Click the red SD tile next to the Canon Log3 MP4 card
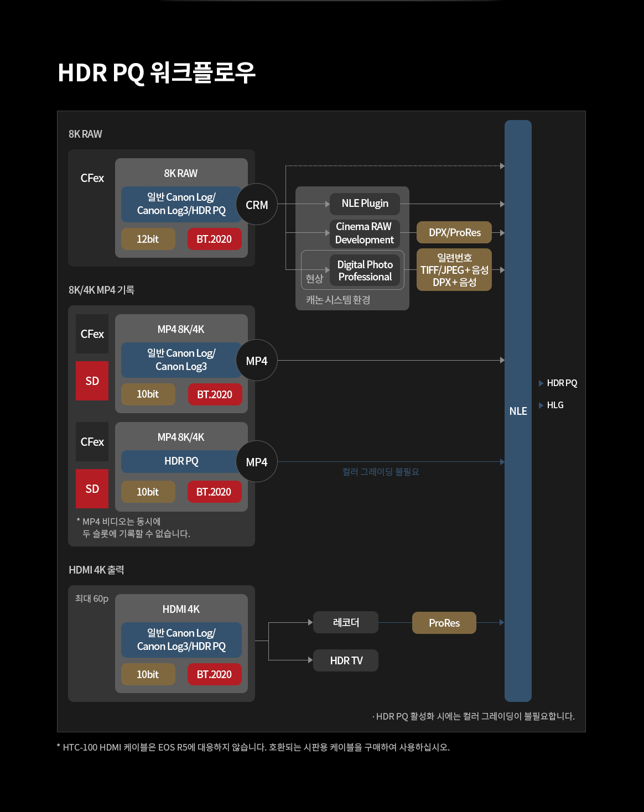Viewport: 644px width, 812px height. [92, 381]
